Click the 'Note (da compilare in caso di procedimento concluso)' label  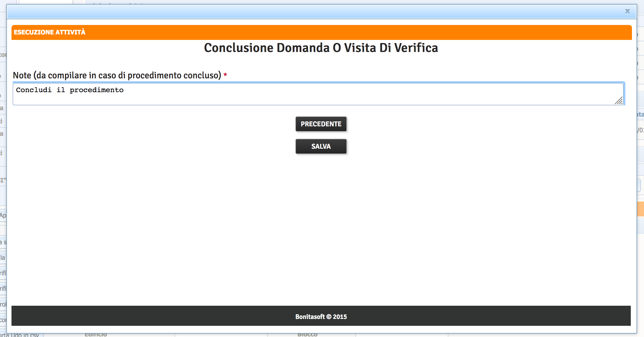[117, 75]
